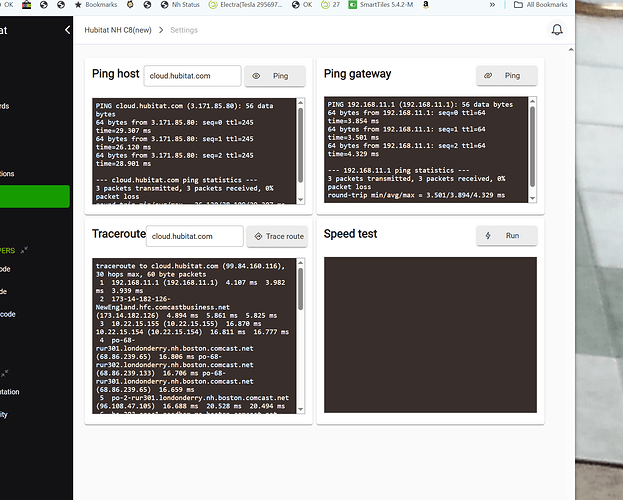Click 'time=3.854 ms' in Ping gateway output
The height and width of the screenshot is (500, 623).
(x=353, y=121)
